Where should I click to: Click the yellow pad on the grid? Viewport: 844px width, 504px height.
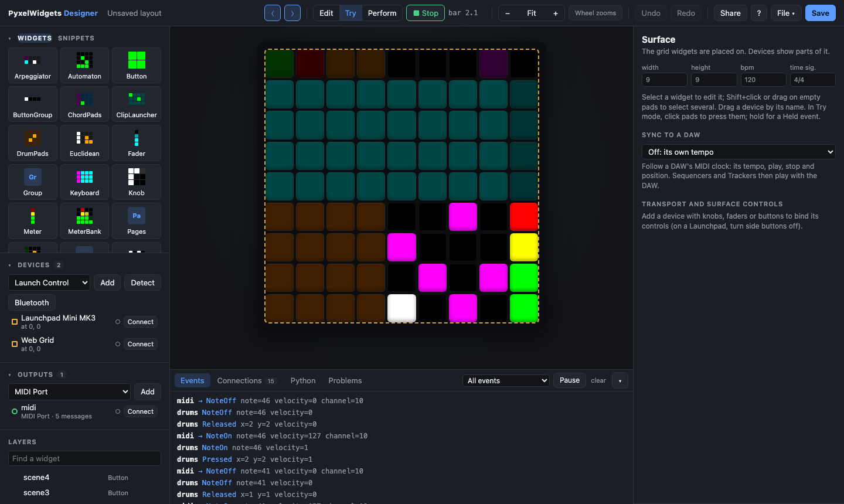coord(524,247)
